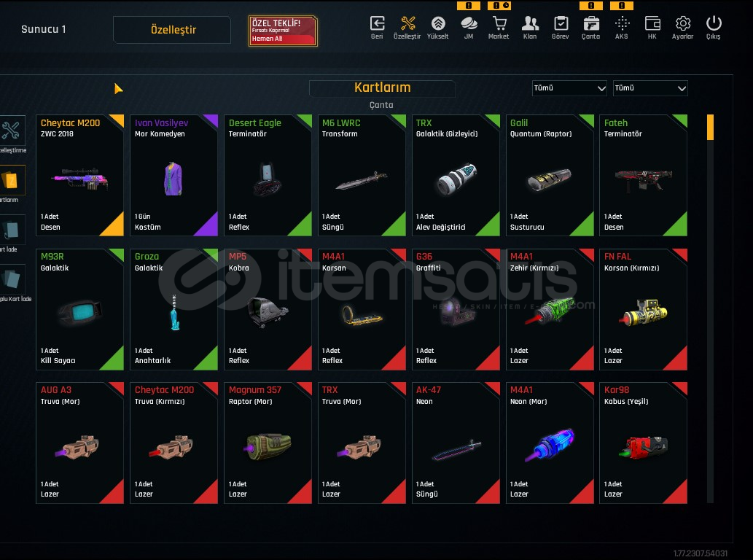Expand the second Tümü filter dropdown
The image size is (753, 560).
[x=650, y=88]
